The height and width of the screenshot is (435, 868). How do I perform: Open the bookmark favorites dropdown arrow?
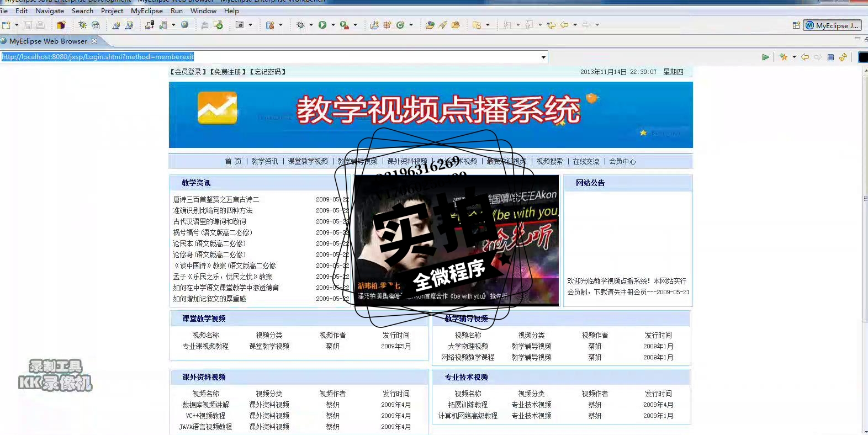pyautogui.click(x=794, y=57)
